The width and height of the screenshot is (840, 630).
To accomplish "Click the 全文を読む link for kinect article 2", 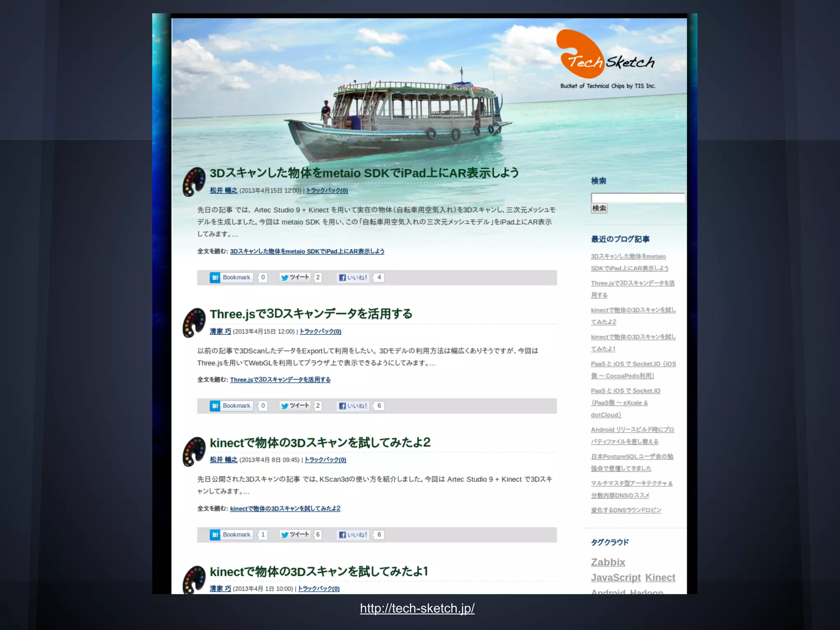I will (x=285, y=509).
